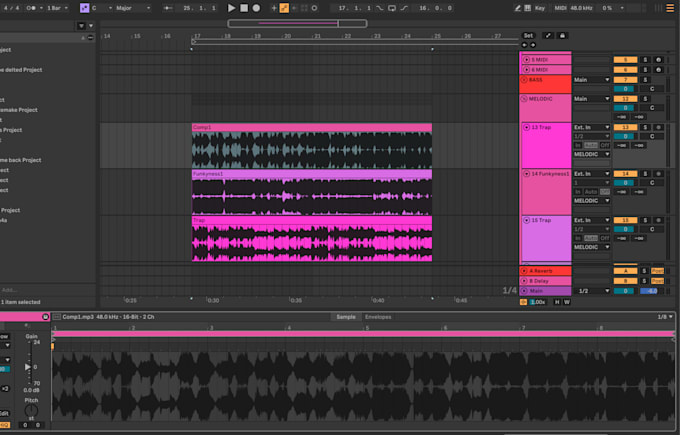The image size is (680, 435).
Task: Open 13 Trap Ext. In input dropdown
Action: pos(592,128)
